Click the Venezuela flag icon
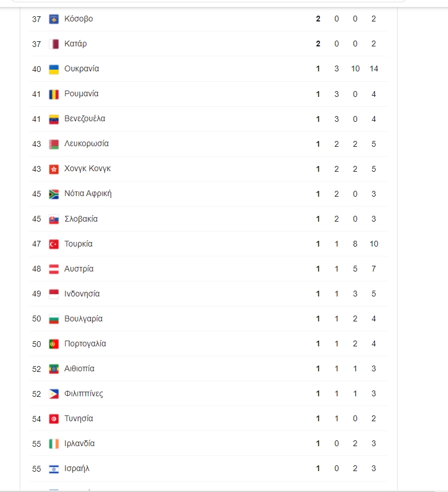448x492 pixels. (x=54, y=119)
